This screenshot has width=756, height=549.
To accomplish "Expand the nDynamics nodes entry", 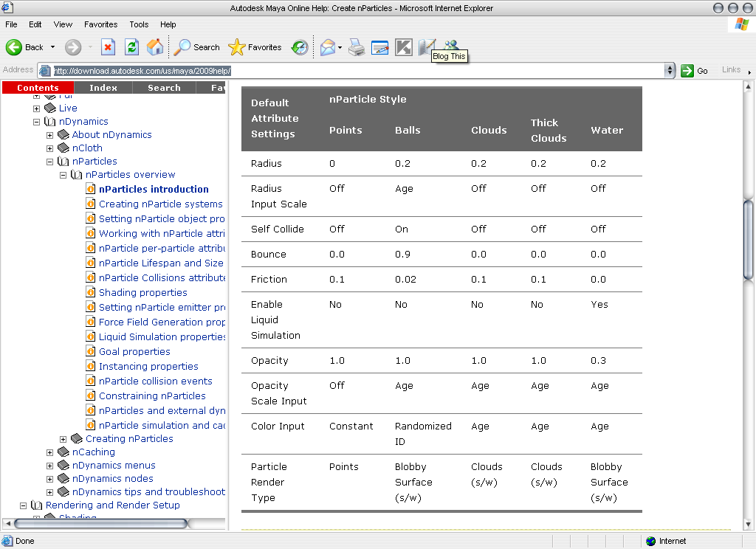I will pos(49,479).
